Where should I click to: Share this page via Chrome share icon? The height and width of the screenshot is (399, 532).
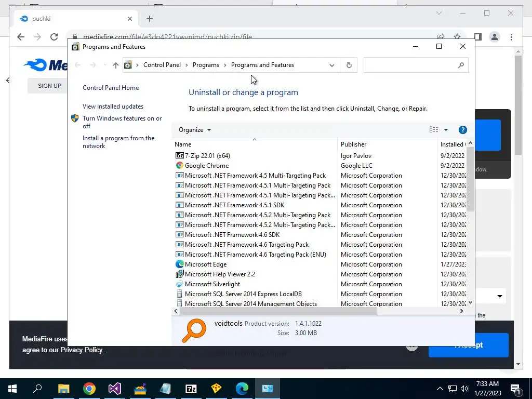click(441, 37)
